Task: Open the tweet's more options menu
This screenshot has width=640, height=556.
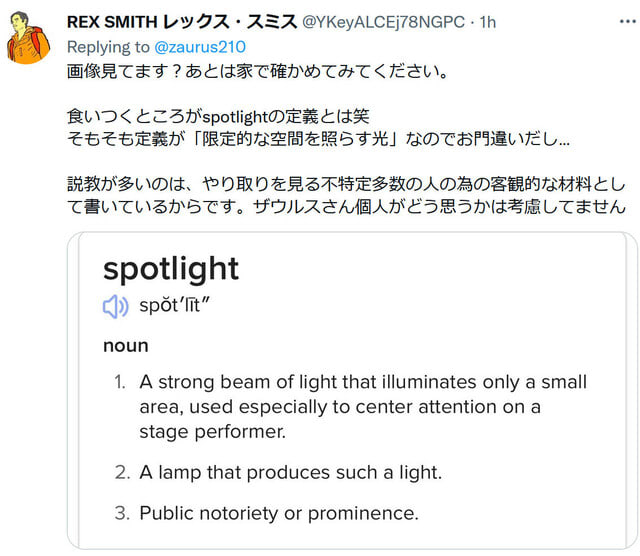Action: [627, 21]
